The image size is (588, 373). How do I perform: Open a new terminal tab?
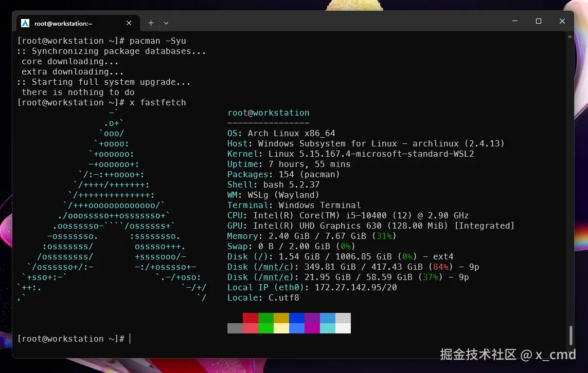pos(151,23)
